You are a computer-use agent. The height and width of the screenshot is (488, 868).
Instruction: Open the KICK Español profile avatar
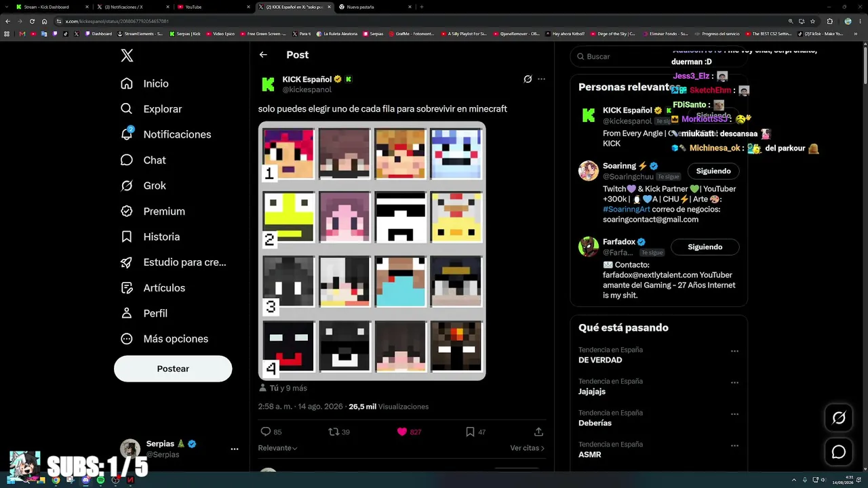(269, 84)
